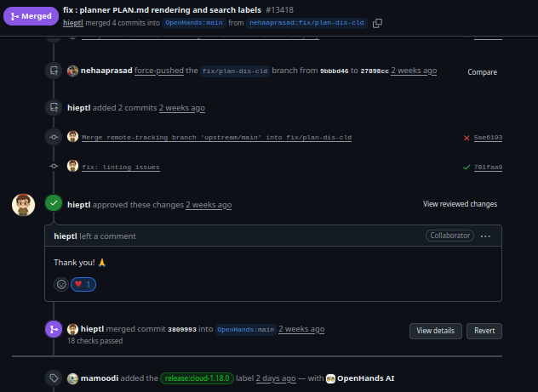Open hieptl name on merged commit row
The image size is (538, 392).
point(92,329)
